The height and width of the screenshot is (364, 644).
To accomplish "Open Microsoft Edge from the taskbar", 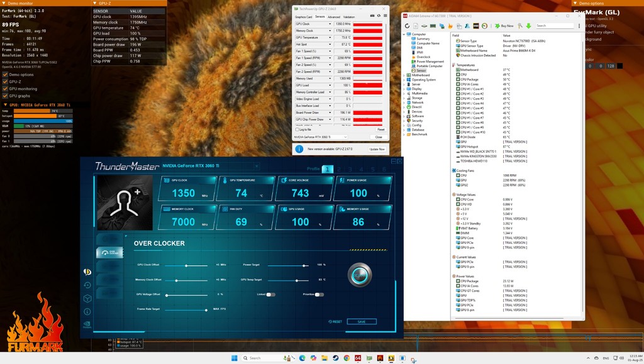I will coord(303,358).
